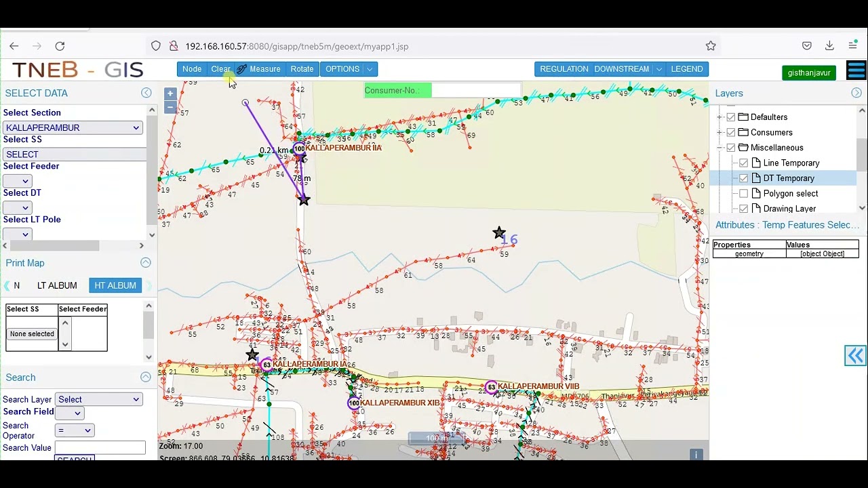
Task: Expand the Defaulters tree node
Action: [719, 117]
